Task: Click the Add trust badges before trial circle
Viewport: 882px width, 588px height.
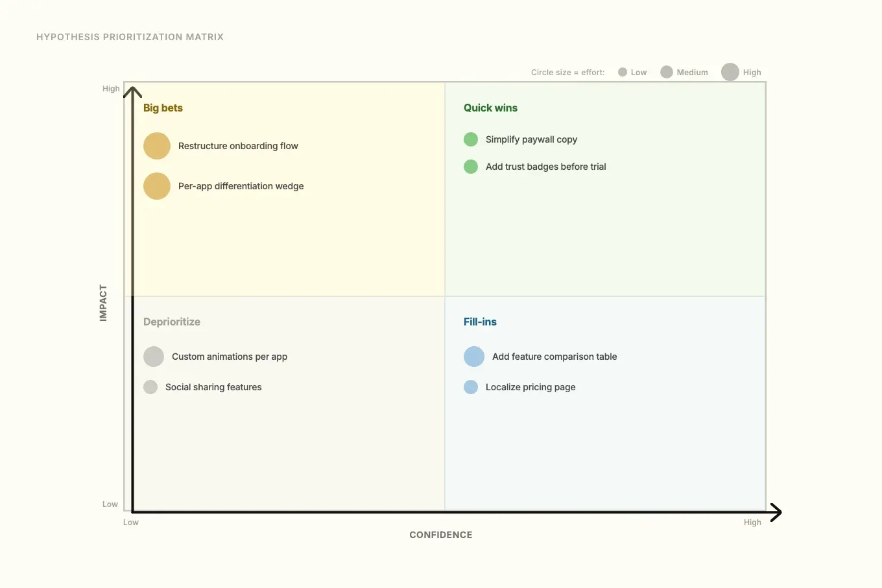Action: click(x=471, y=166)
